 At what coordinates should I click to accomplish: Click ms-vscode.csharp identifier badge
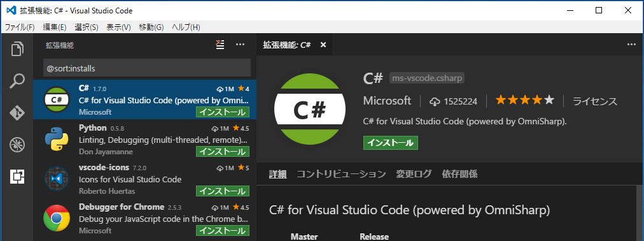427,78
